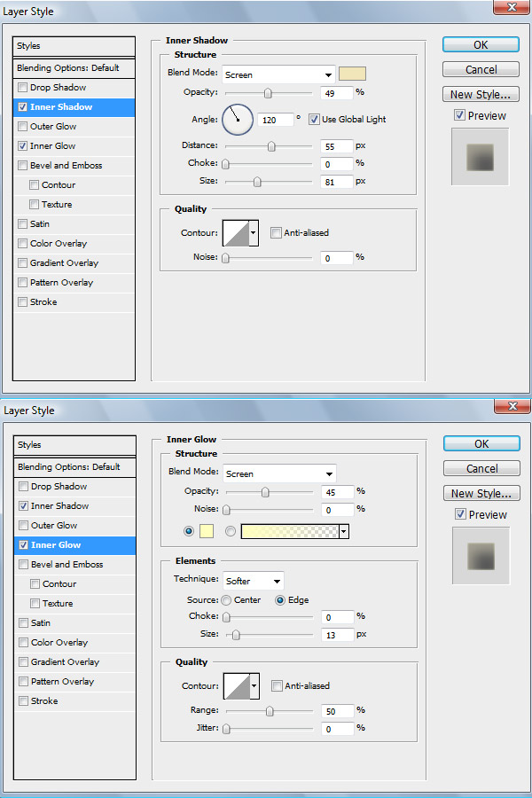Set the Source to Edge
Screen dimensions: 532x798
pyautogui.click(x=280, y=600)
